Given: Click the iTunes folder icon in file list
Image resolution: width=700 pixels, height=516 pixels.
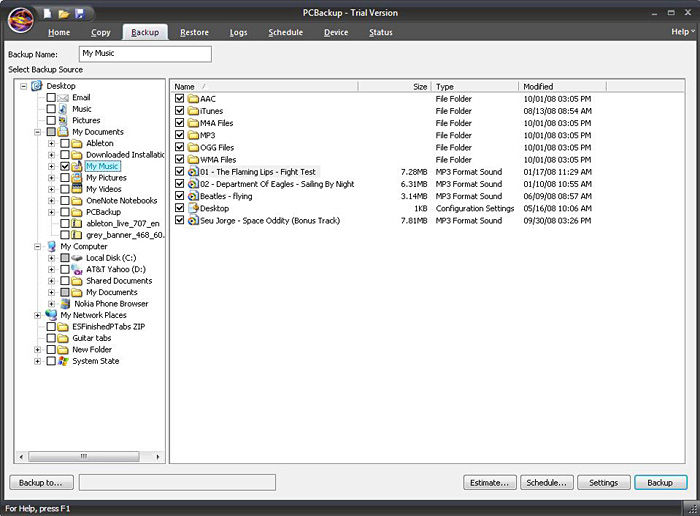Looking at the screenshot, I should tap(193, 111).
